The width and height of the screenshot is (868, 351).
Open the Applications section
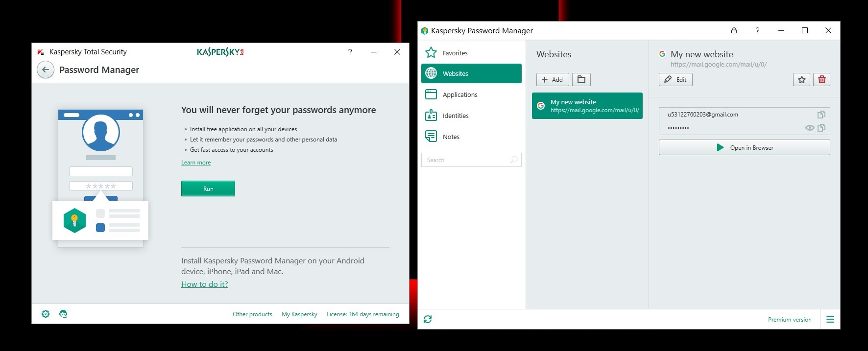point(471,94)
